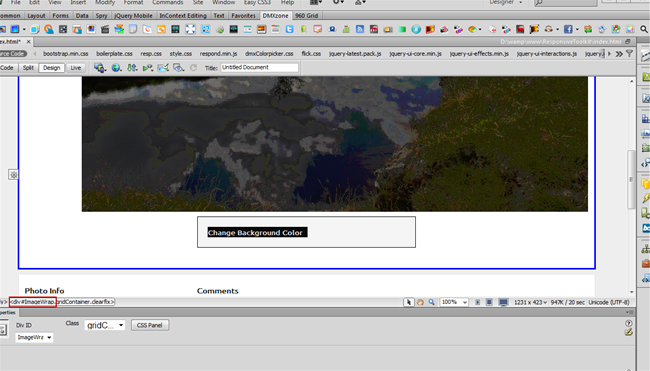Open the Commands menu
Image resolution: width=650 pixels, height=371 pixels.
[x=167, y=2]
